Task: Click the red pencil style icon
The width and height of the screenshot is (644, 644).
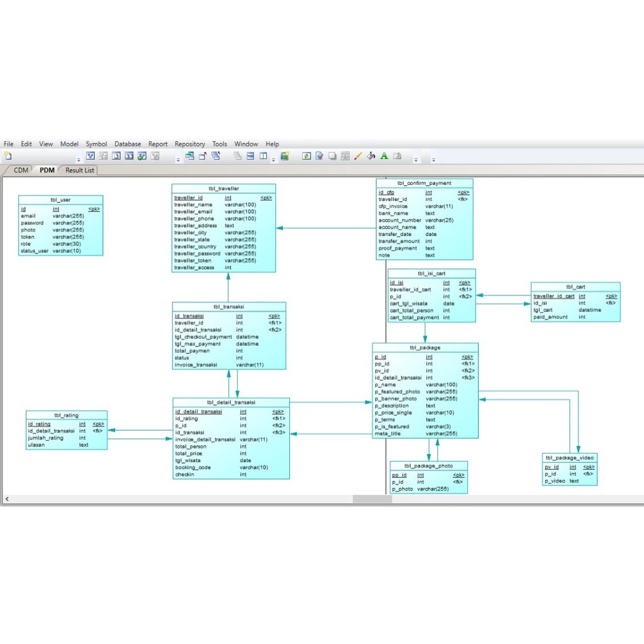Action: pyautogui.click(x=357, y=155)
